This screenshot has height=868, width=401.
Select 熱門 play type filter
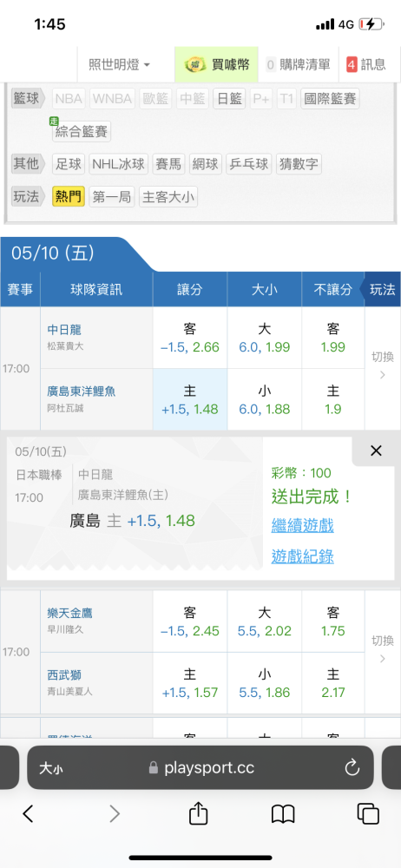[69, 196]
